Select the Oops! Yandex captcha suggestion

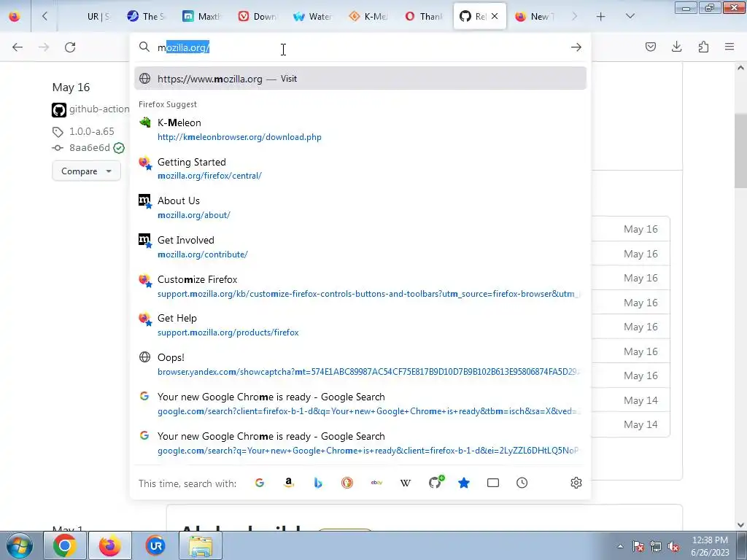[360, 365]
